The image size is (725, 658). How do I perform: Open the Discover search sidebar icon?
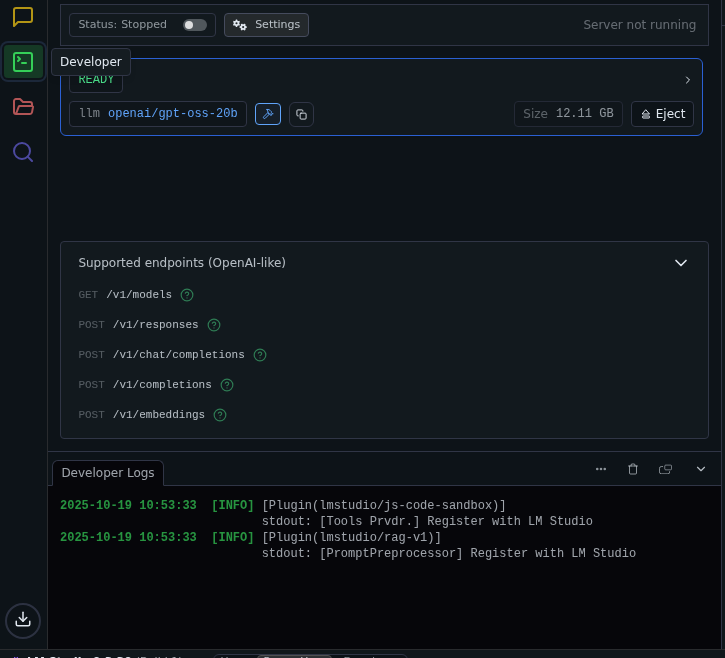[23, 152]
